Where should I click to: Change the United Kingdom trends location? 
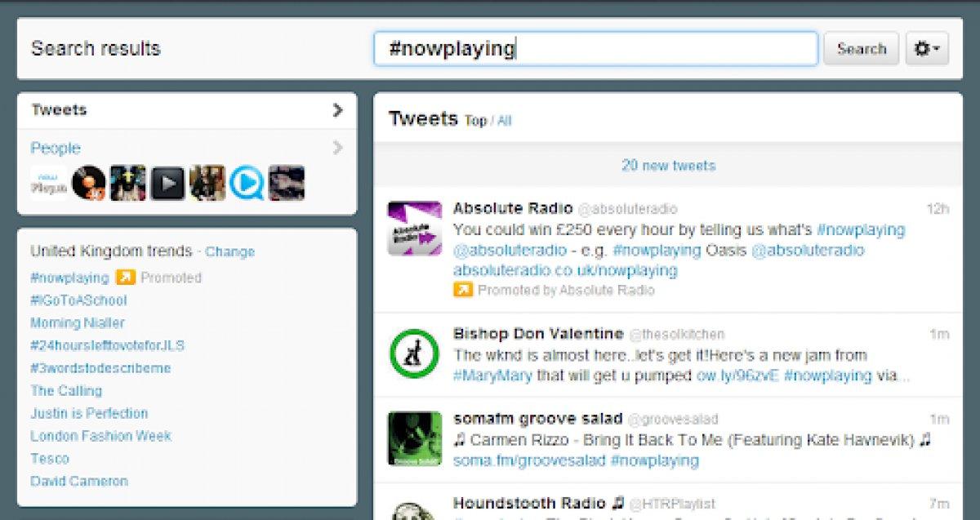click(x=229, y=251)
